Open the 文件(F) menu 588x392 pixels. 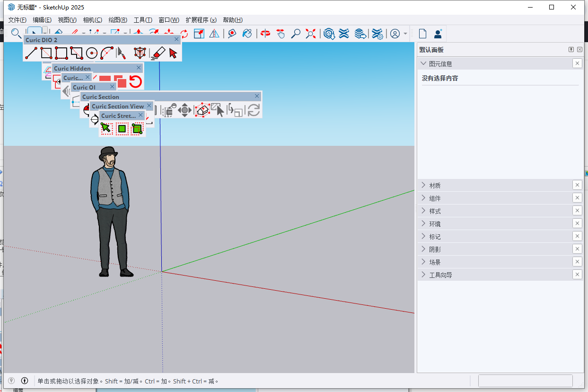[x=17, y=20]
